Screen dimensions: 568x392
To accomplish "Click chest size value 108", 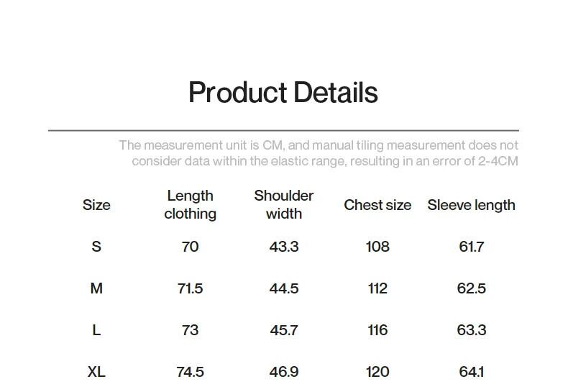I will pyautogui.click(x=377, y=247).
